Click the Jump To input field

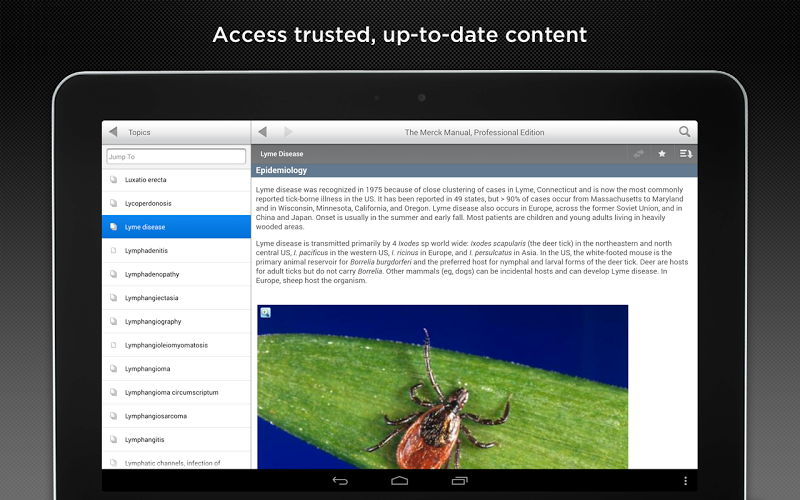click(x=176, y=157)
